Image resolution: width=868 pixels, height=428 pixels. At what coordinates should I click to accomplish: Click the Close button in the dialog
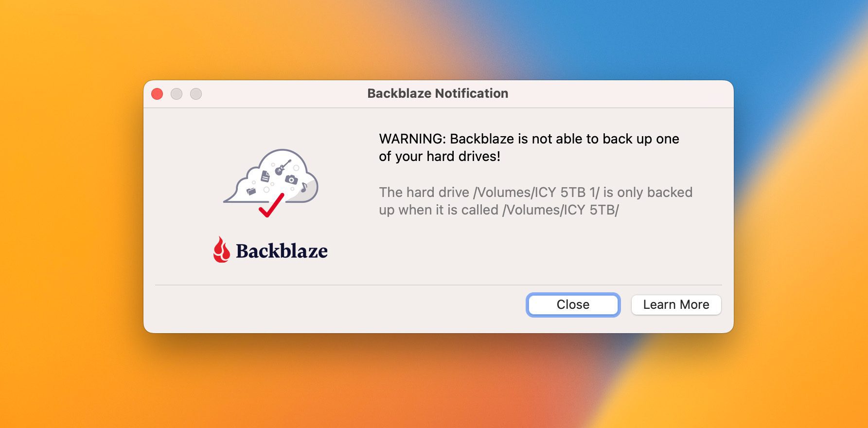click(573, 305)
